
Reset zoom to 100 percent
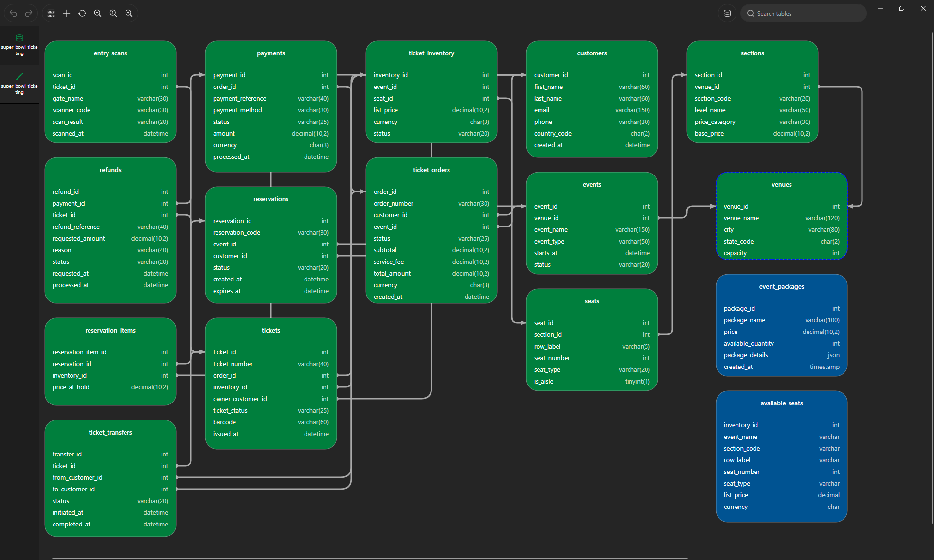(x=113, y=13)
